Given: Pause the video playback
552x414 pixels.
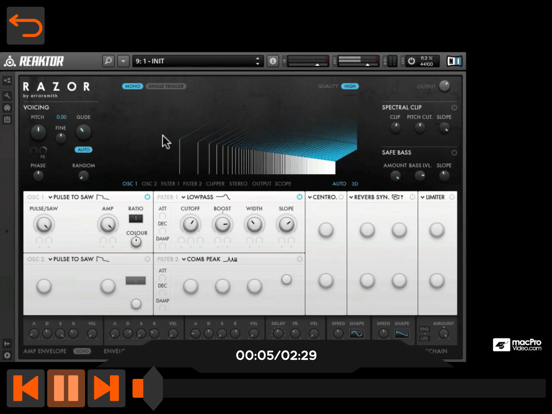Looking at the screenshot, I should tap(66, 388).
